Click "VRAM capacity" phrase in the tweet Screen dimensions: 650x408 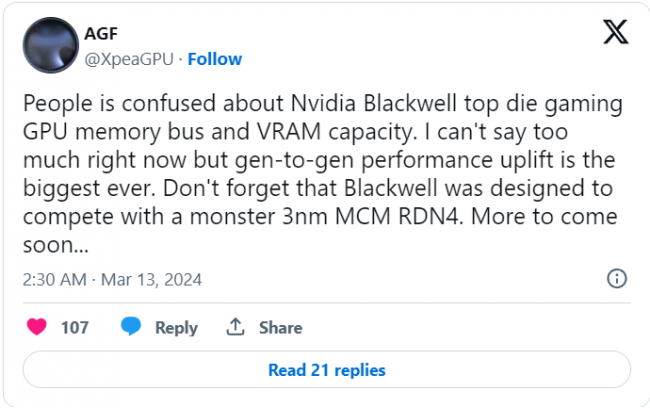[337, 133]
